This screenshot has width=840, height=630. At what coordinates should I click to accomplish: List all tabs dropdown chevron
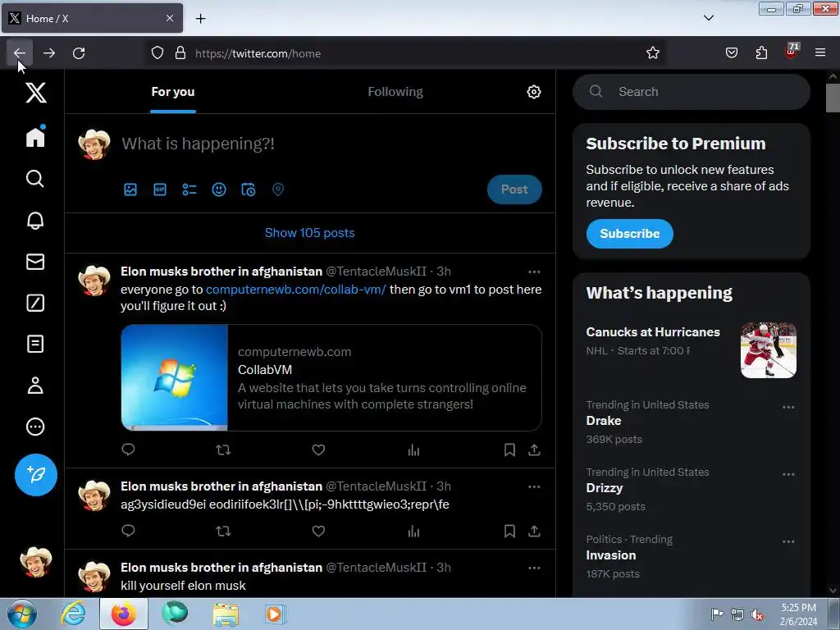click(708, 18)
